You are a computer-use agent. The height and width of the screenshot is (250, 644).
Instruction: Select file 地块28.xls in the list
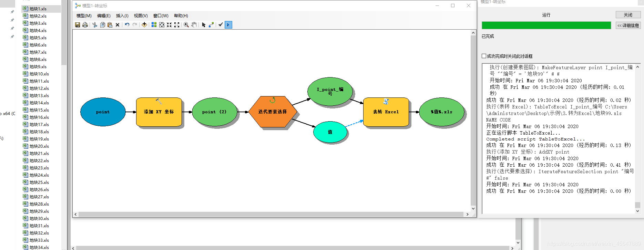(x=39, y=204)
